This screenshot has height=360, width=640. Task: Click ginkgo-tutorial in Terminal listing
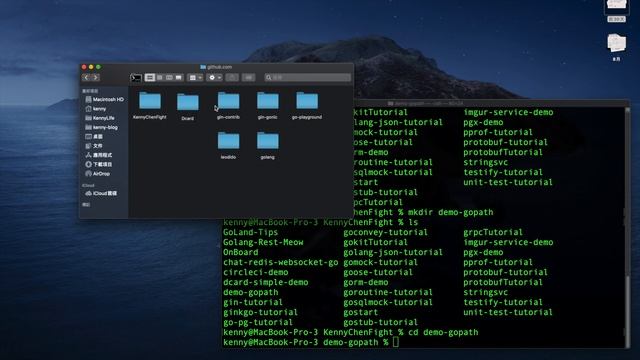(260, 312)
